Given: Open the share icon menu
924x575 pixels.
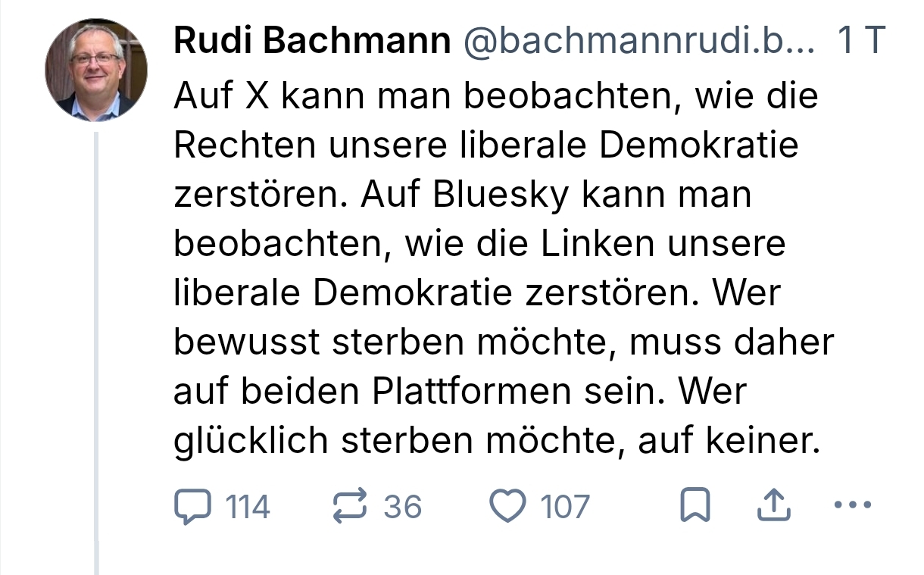Looking at the screenshot, I should (x=774, y=506).
